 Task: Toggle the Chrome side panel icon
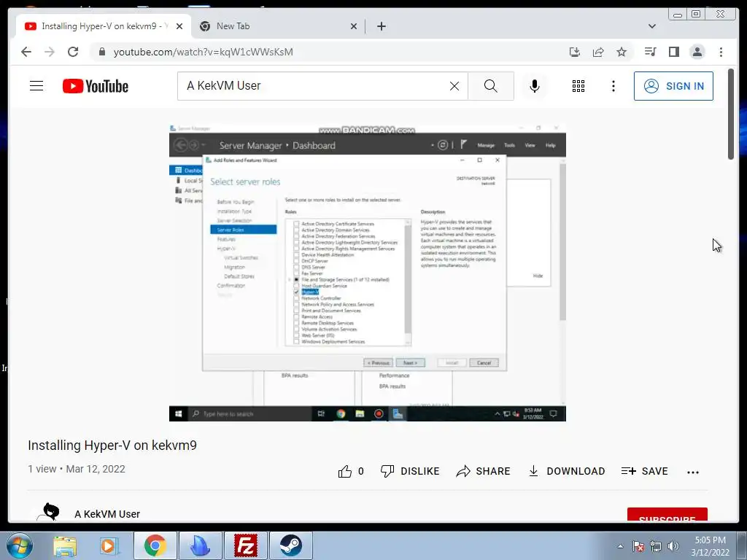click(x=673, y=52)
